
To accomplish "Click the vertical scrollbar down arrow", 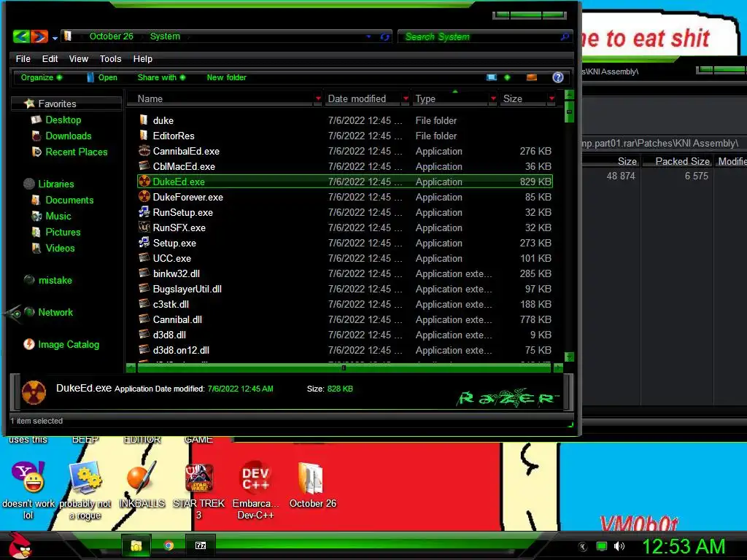I will tap(569, 357).
